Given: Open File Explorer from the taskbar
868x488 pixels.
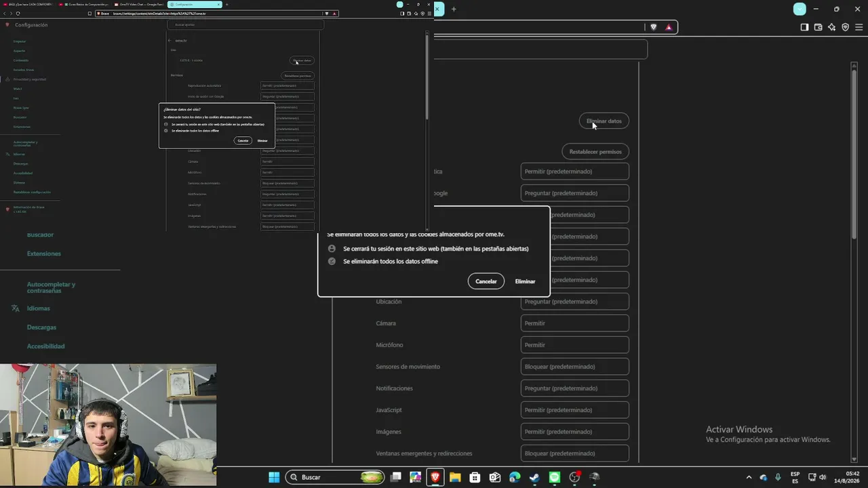Looking at the screenshot, I should [455, 477].
